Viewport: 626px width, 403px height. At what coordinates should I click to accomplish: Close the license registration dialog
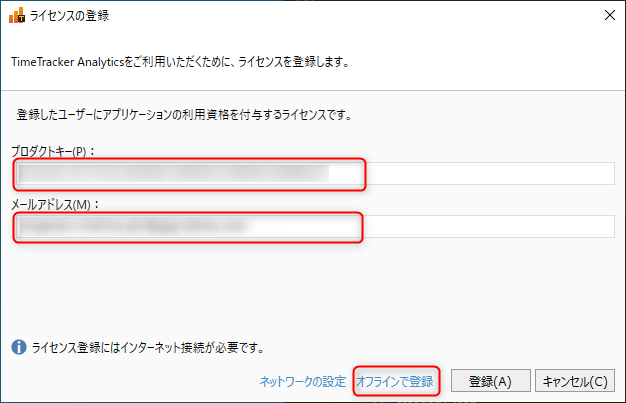pos(609,14)
